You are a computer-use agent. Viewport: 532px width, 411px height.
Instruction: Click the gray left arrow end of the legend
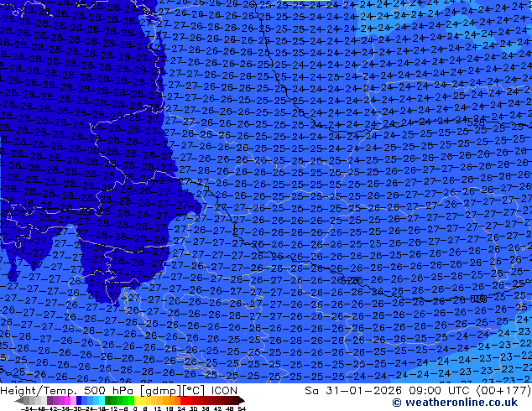pyautogui.click(x=19, y=400)
